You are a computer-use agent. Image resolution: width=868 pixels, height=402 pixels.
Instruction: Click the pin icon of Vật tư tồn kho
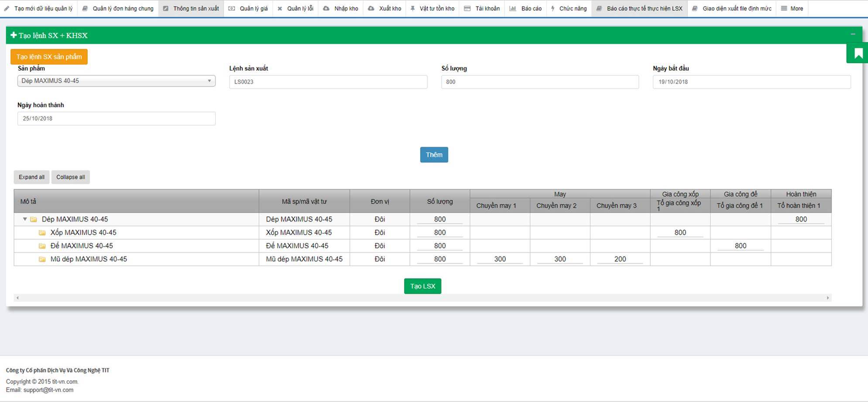pyautogui.click(x=412, y=8)
